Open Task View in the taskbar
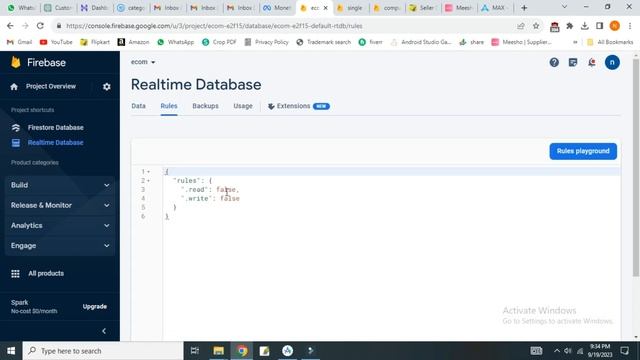 coord(195,351)
